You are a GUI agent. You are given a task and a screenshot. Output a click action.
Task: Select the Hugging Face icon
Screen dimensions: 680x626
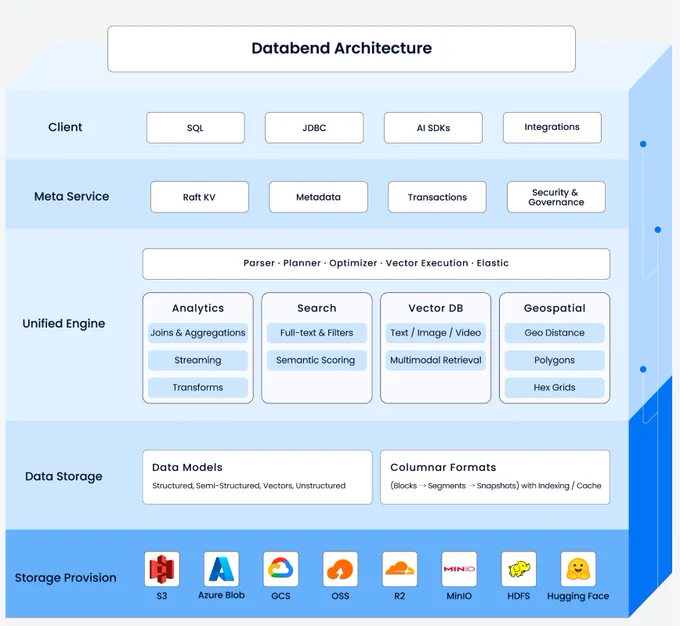578,569
